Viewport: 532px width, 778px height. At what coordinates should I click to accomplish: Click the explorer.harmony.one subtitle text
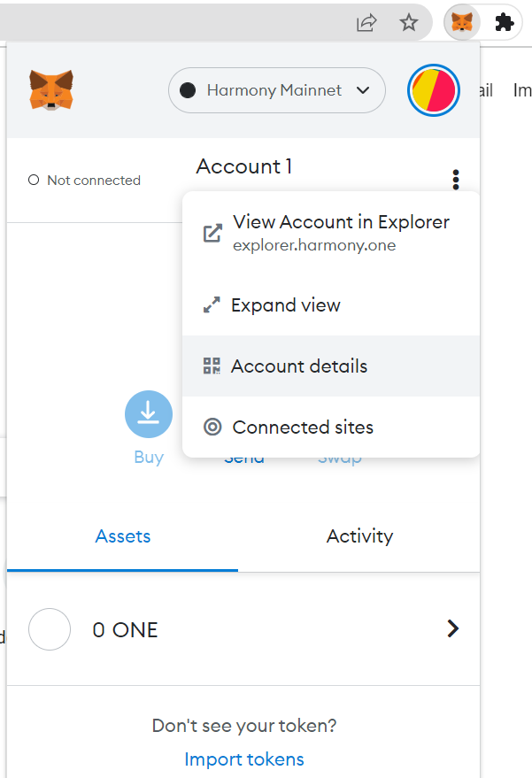pos(314,245)
